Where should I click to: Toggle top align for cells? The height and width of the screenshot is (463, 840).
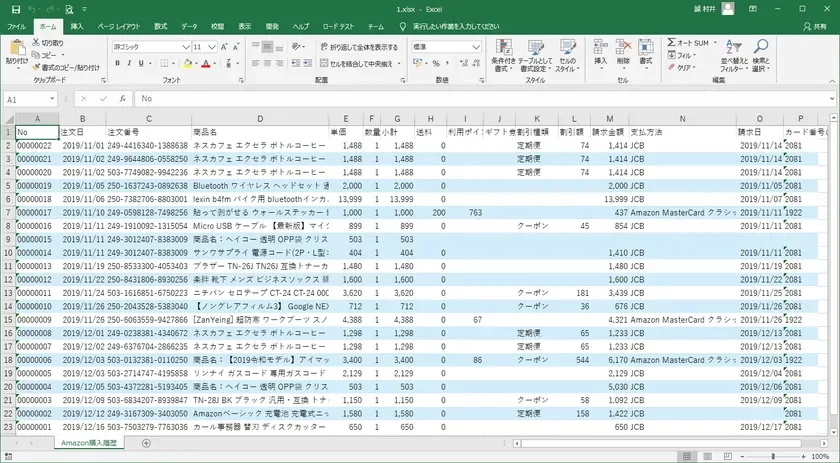pos(256,47)
